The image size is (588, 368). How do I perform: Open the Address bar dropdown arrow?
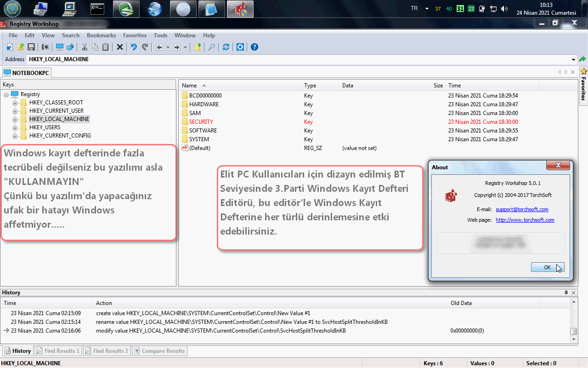tap(573, 59)
